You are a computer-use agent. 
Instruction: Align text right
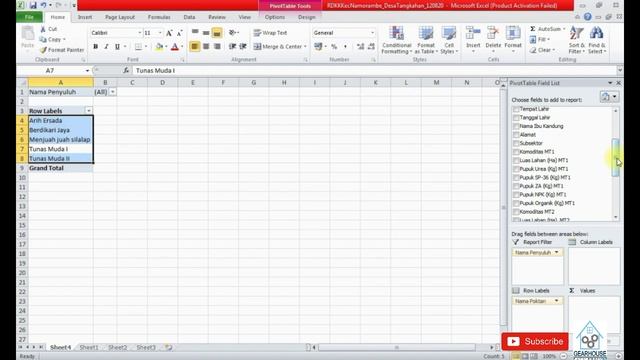tap(217, 47)
